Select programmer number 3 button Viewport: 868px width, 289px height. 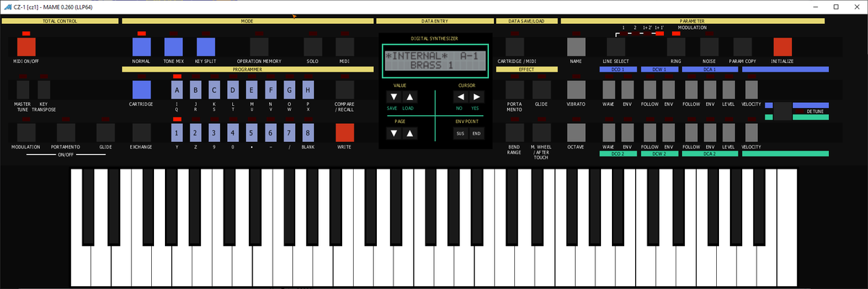[x=213, y=133]
